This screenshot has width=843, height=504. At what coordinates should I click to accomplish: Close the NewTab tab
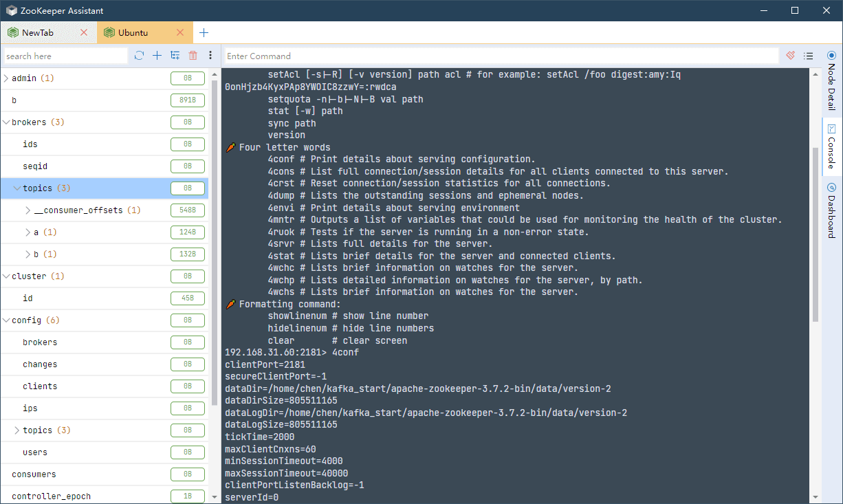(x=84, y=32)
